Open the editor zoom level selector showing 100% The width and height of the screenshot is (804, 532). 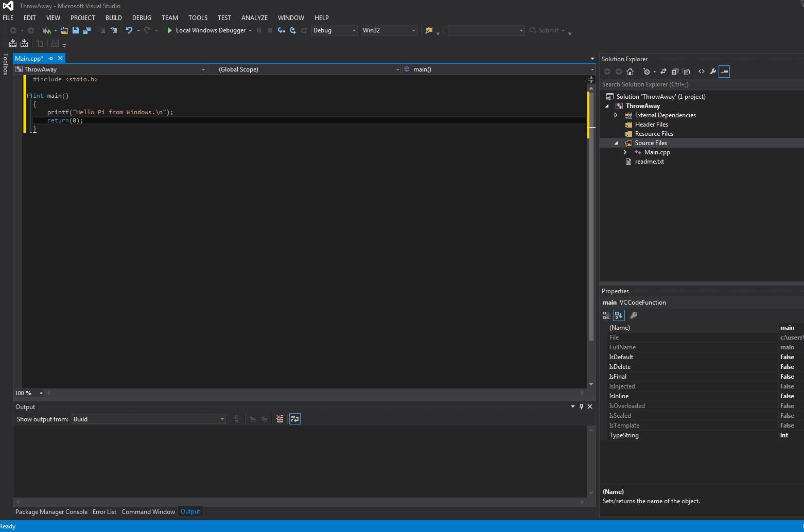(28, 393)
